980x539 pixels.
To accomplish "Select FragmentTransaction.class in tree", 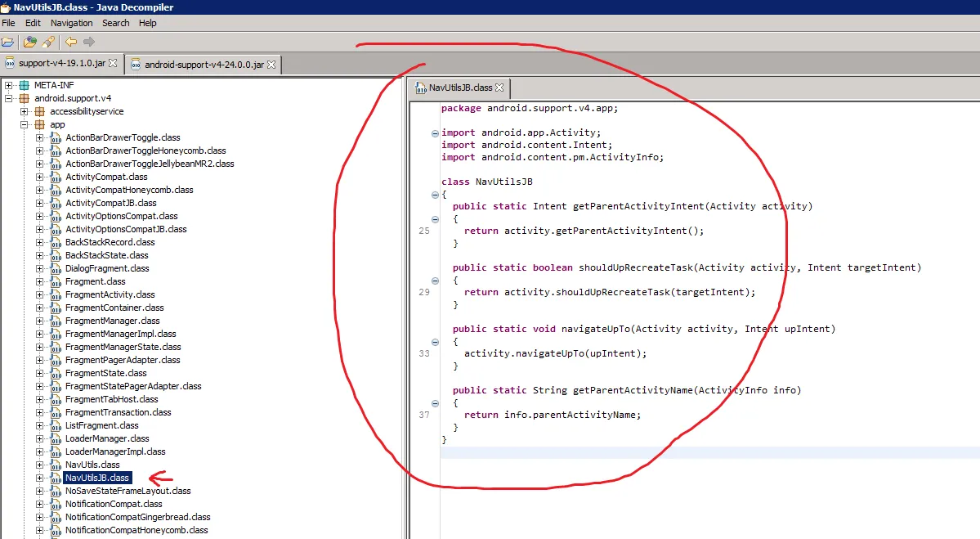I will coord(119,413).
